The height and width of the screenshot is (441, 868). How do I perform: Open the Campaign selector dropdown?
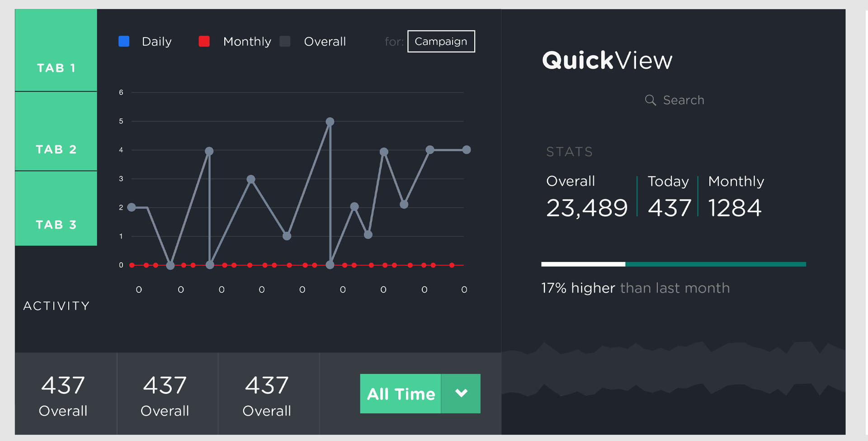[x=441, y=42]
